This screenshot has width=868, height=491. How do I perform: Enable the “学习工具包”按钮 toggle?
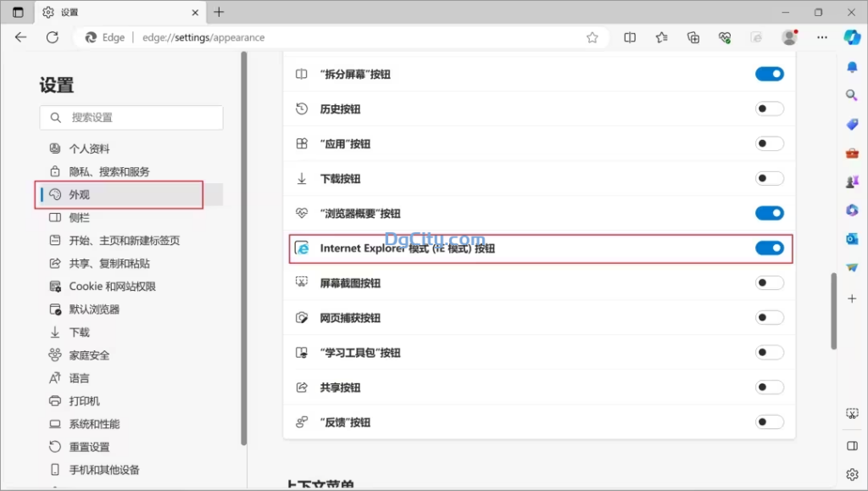coord(770,353)
